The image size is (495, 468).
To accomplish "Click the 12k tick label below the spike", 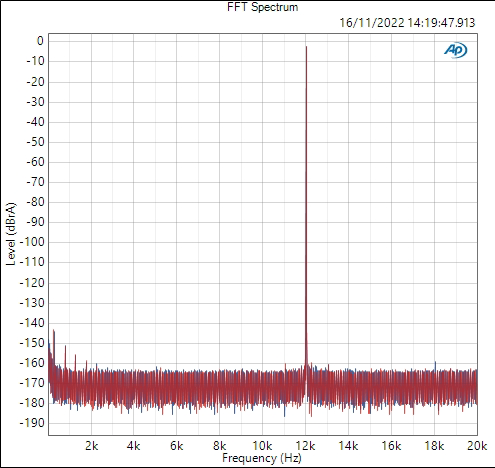I will click(305, 446).
